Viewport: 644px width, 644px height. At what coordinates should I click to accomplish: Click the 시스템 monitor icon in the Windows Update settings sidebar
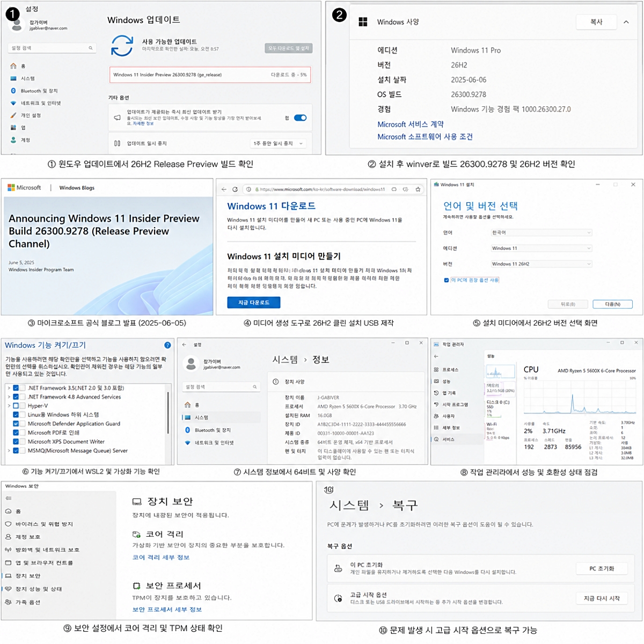point(13,78)
